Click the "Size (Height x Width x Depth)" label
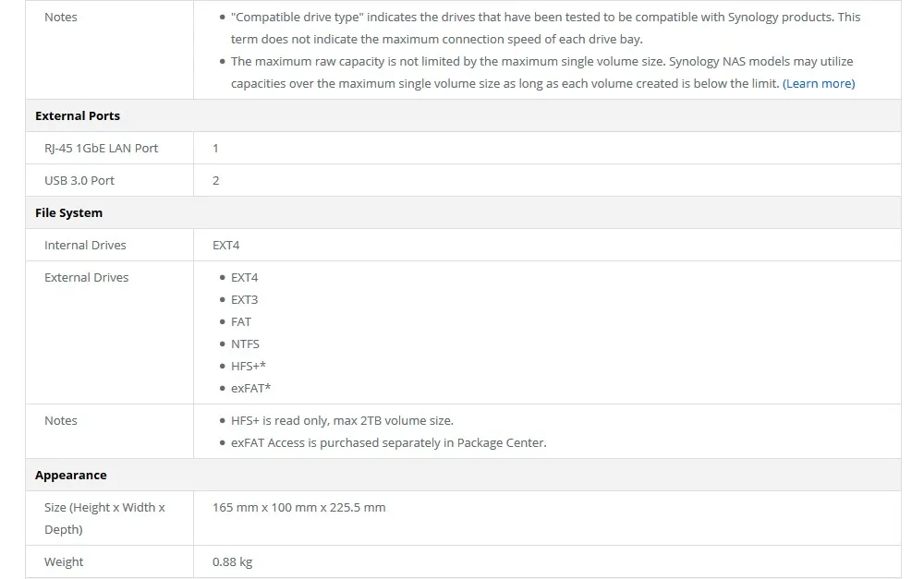The image size is (924, 579). click(x=104, y=518)
